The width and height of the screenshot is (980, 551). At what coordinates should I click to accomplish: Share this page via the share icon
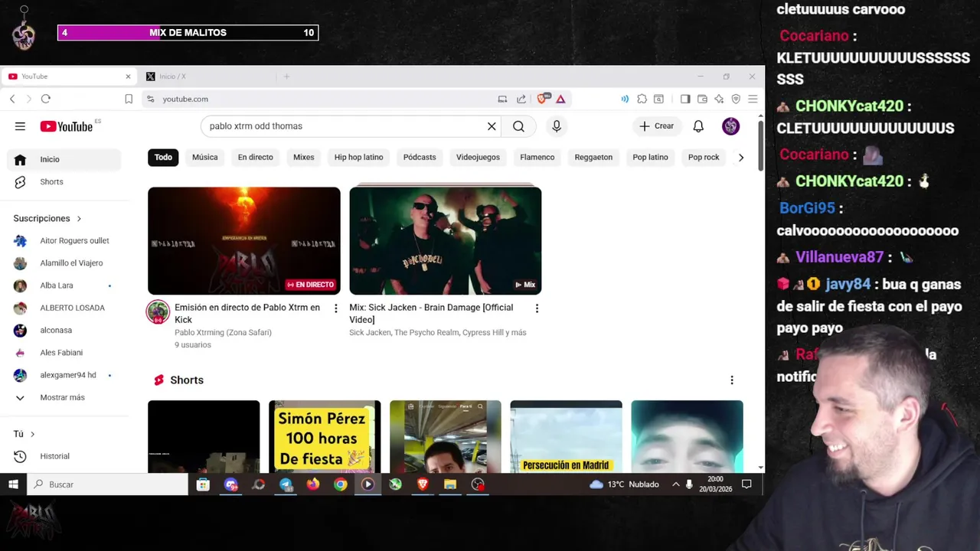pyautogui.click(x=521, y=99)
